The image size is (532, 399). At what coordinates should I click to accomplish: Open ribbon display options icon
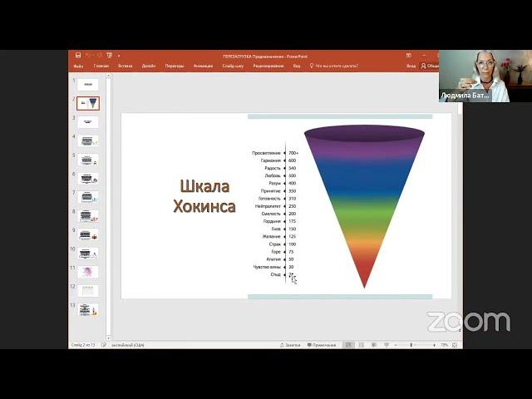tap(409, 56)
